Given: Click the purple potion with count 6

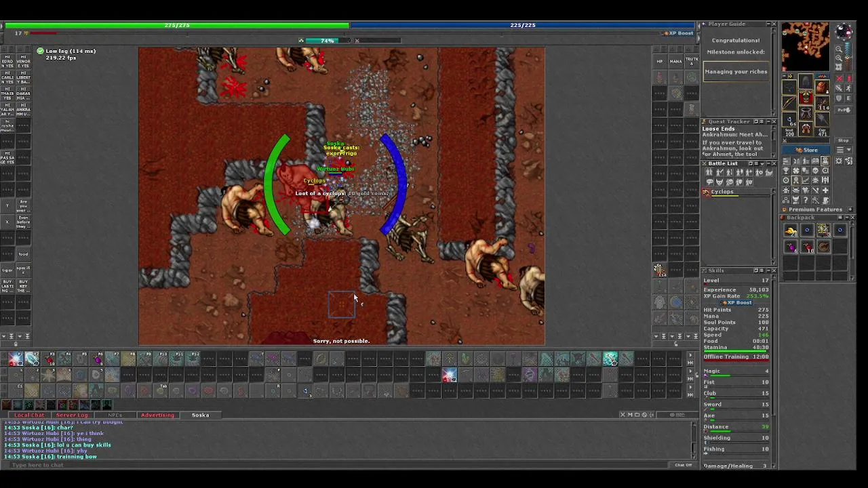Looking at the screenshot, I should (791, 247).
